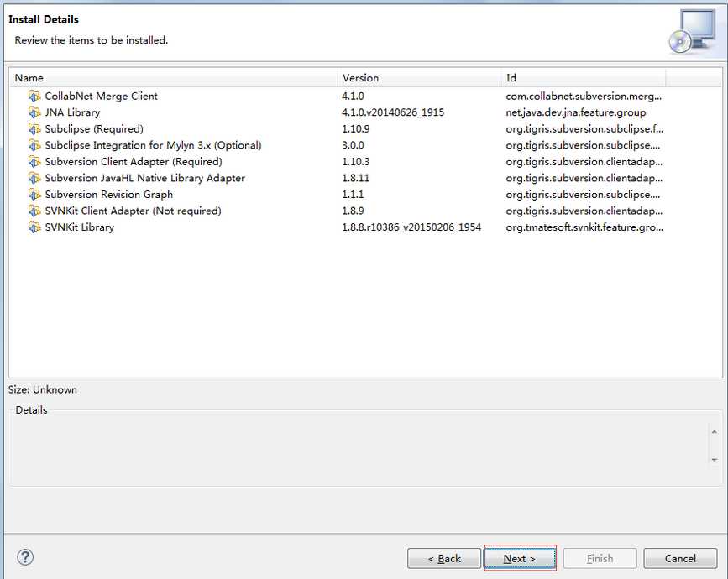Click the org.tmatesoft.svnkit.feature.gro... id cell
This screenshot has width=728, height=579.
point(584,227)
